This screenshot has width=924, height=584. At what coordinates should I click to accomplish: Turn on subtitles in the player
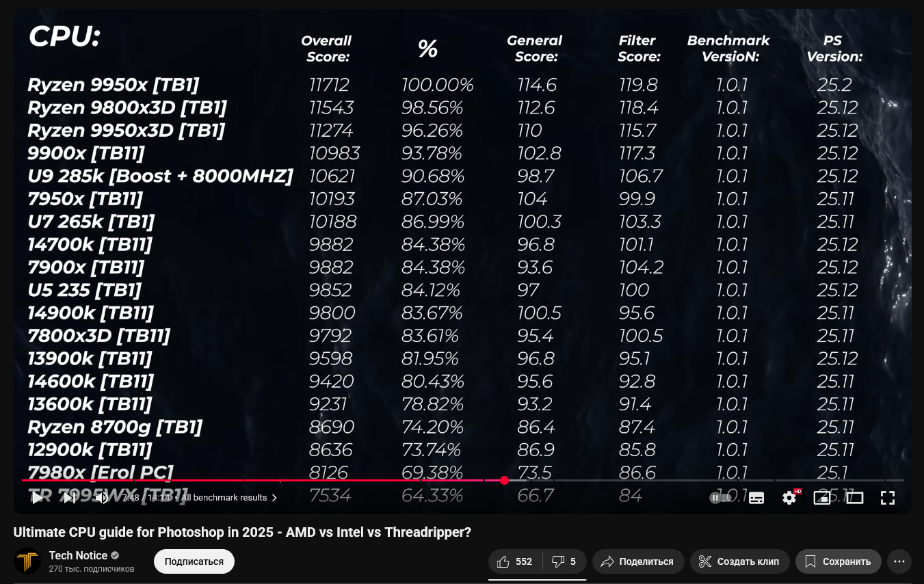tap(756, 498)
